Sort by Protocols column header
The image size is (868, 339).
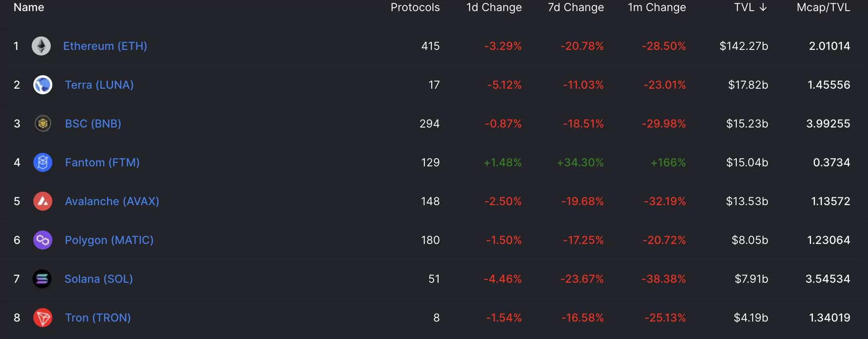415,8
